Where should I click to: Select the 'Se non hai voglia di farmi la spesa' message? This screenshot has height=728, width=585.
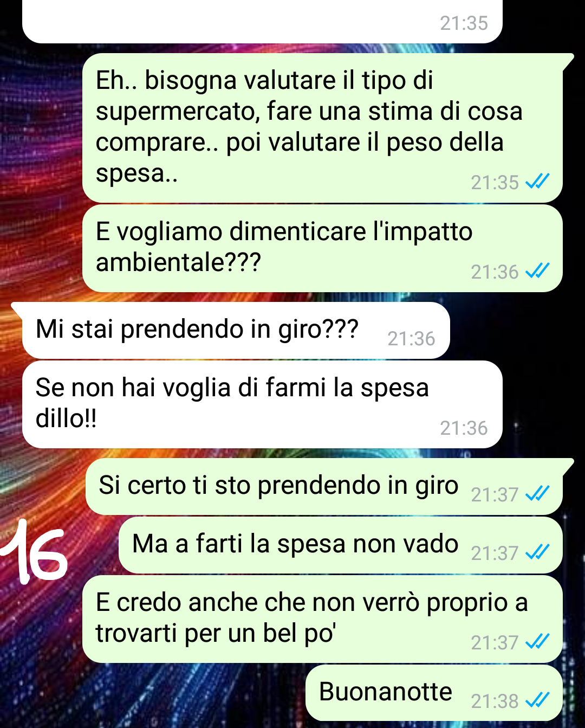click(x=262, y=404)
